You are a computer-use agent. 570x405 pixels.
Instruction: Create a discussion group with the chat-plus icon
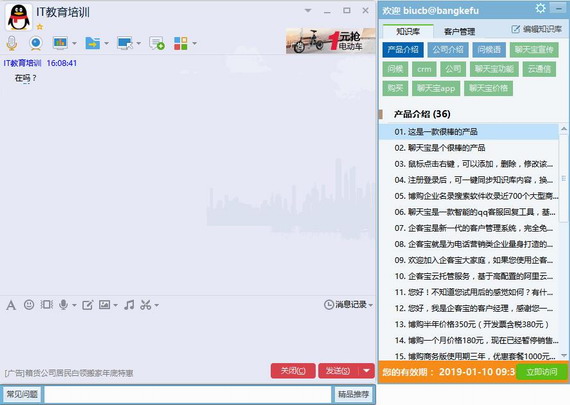[157, 43]
